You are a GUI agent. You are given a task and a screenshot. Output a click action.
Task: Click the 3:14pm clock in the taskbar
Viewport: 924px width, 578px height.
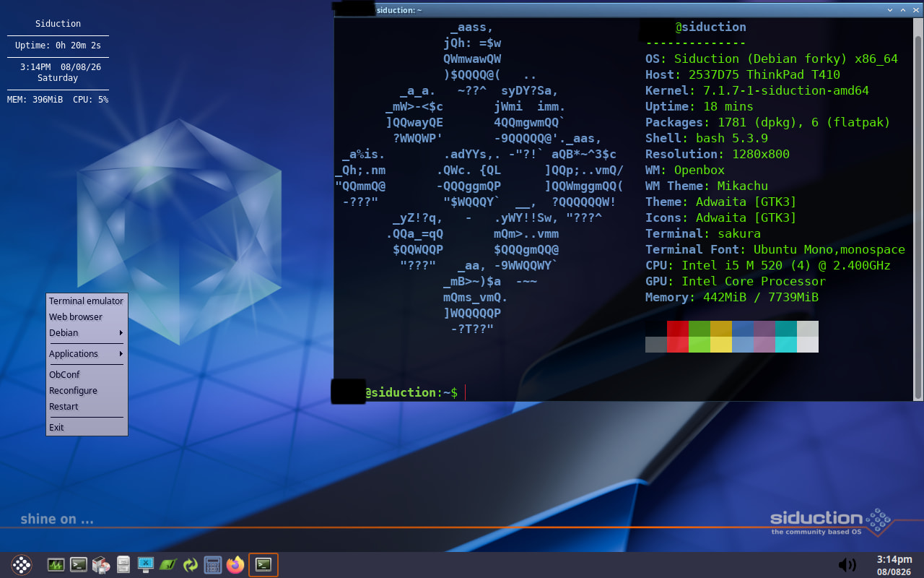[894, 559]
